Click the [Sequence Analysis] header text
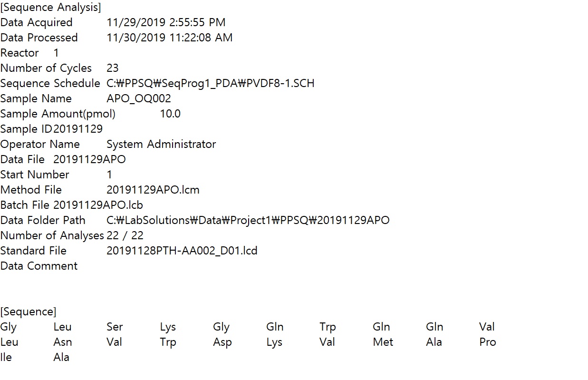 50,7
